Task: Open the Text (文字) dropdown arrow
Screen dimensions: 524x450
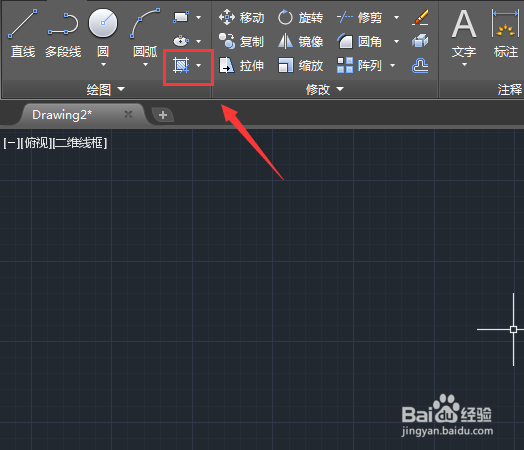Action: point(464,64)
